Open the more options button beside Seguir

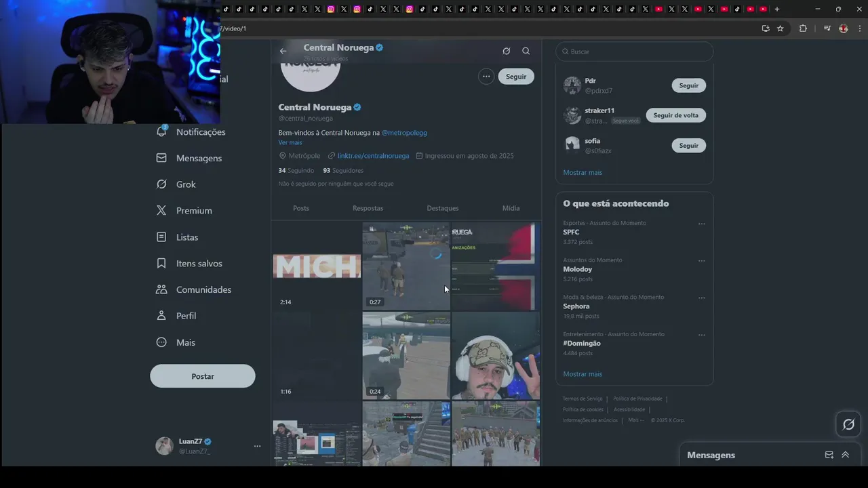click(486, 77)
